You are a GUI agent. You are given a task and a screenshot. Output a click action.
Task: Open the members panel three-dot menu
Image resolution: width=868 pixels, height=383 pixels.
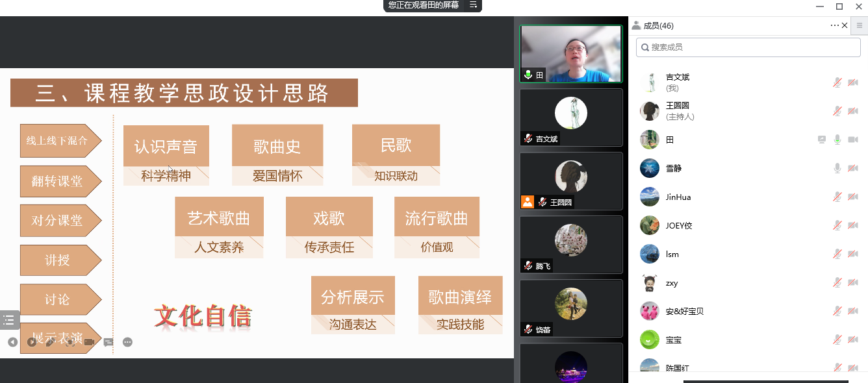pyautogui.click(x=834, y=25)
